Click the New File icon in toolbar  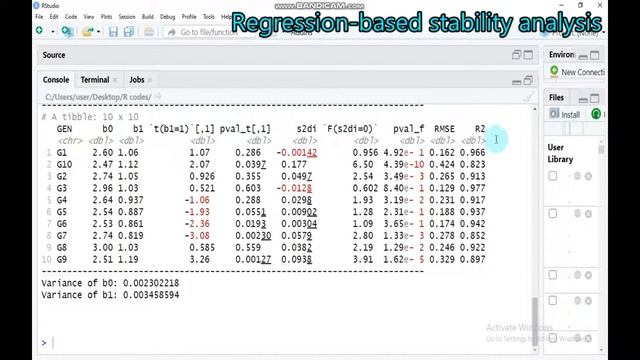(x=40, y=31)
